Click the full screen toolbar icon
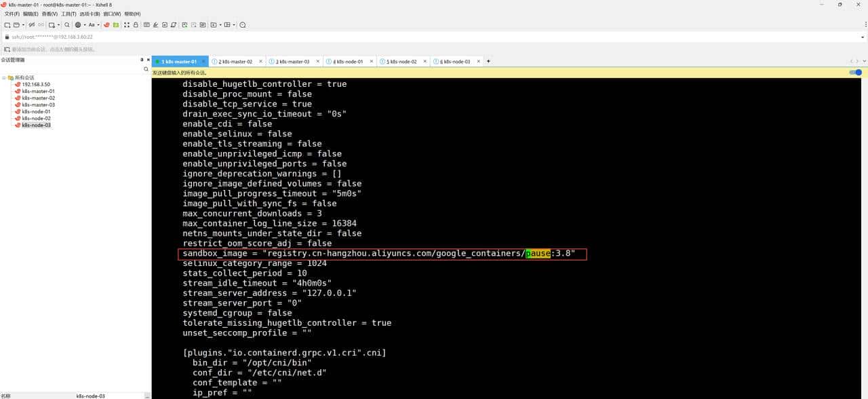The height and width of the screenshot is (399, 868). (x=127, y=24)
